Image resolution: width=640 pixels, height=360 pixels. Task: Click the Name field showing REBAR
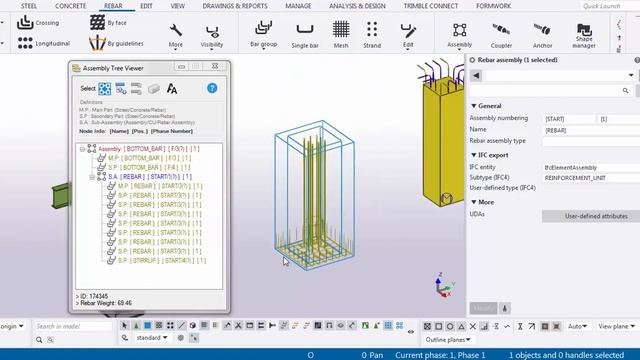[x=591, y=130]
